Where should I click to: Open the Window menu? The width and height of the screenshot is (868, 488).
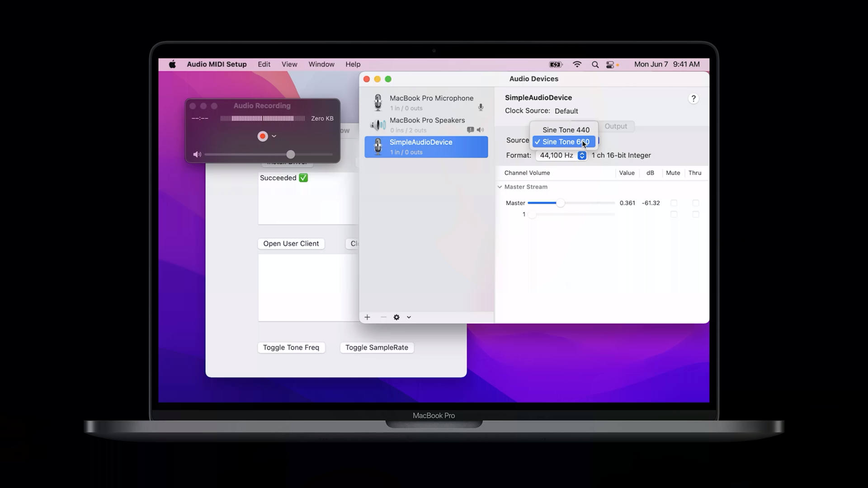[x=321, y=64]
